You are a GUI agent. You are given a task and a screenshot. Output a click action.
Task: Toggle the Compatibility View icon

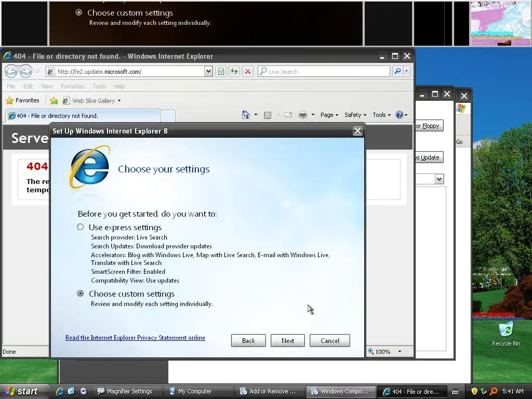[221, 72]
